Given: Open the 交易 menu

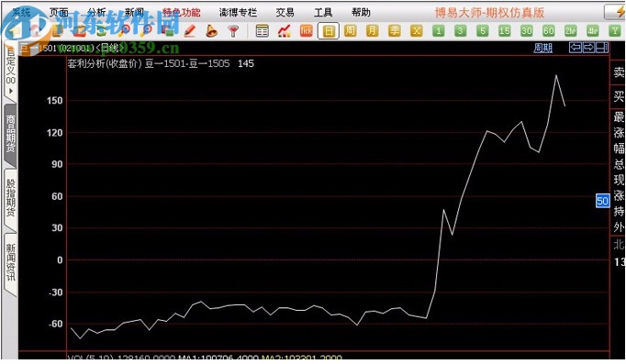Looking at the screenshot, I should [x=285, y=12].
